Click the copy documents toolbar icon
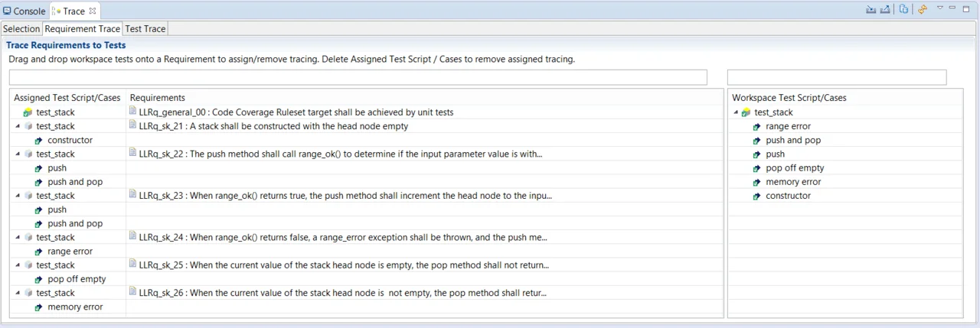 click(904, 9)
